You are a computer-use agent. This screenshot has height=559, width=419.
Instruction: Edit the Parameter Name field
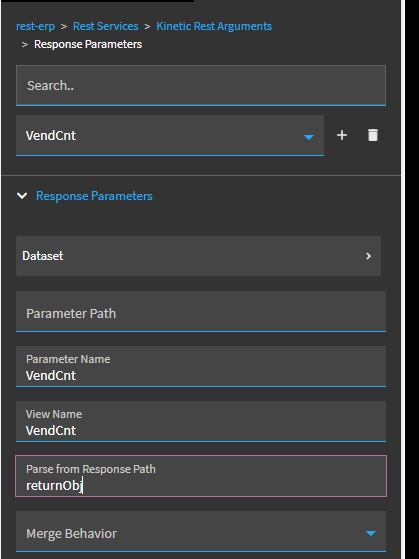pos(201,366)
